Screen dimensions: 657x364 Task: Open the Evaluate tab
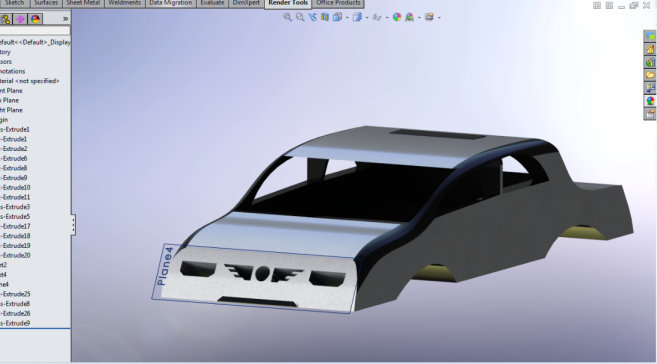212,3
